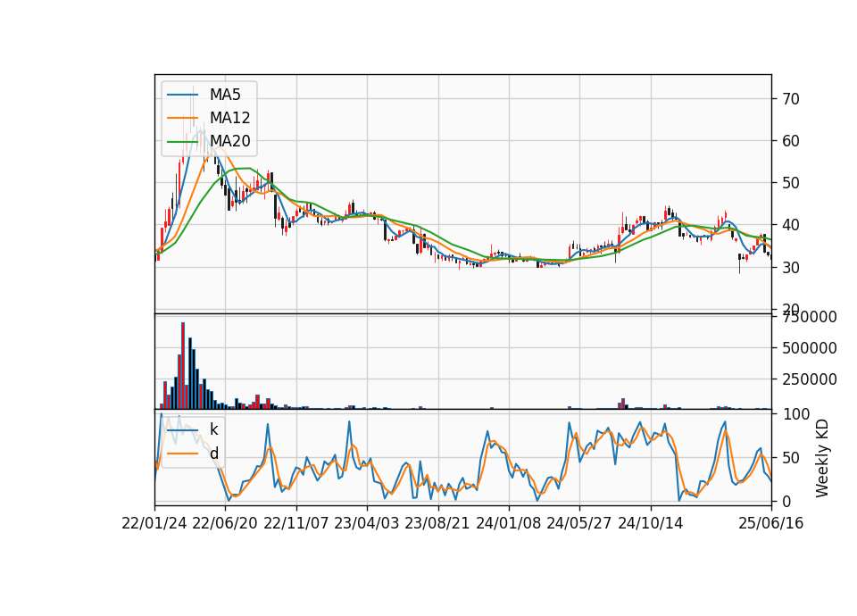Click the green MA20 line sample in legend

(x=182, y=141)
